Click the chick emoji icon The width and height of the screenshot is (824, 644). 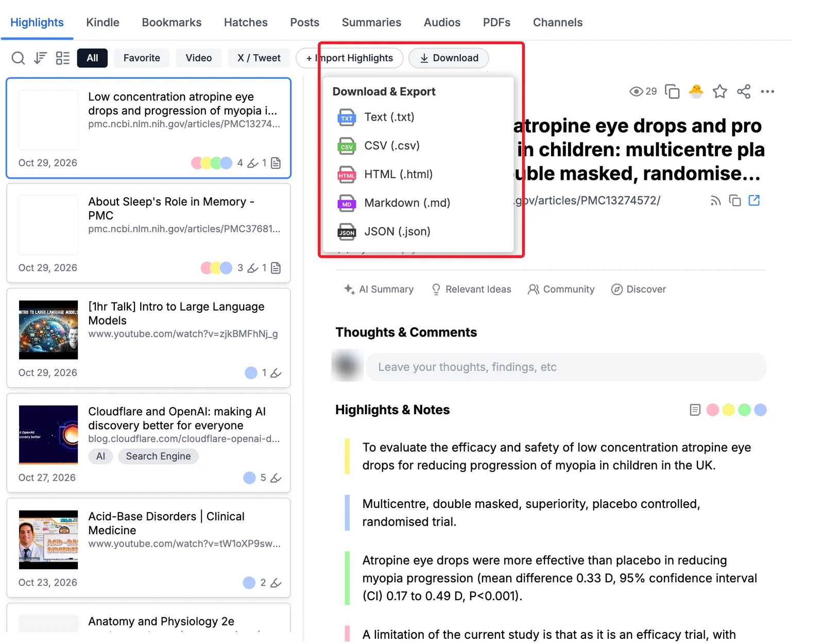point(696,91)
